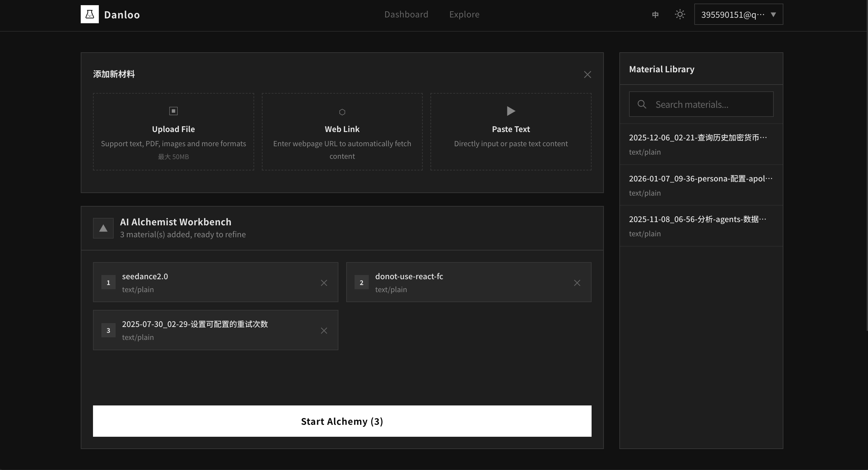This screenshot has height=470, width=868.
Task: Click the Paste Text play icon
Action: coord(511,111)
